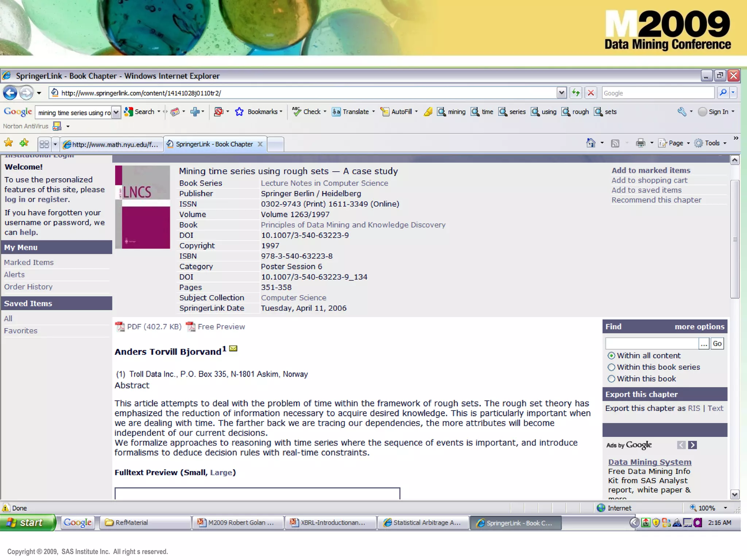Viewport: 747px width, 560px height.
Task: Open the tab list dropdown arrow
Action: [55, 144]
